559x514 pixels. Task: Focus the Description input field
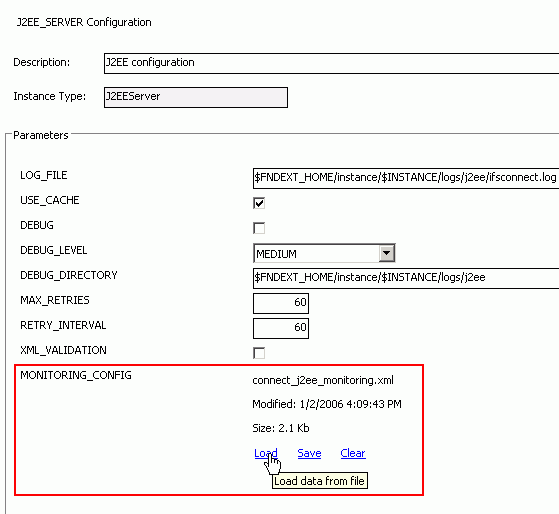click(332, 63)
